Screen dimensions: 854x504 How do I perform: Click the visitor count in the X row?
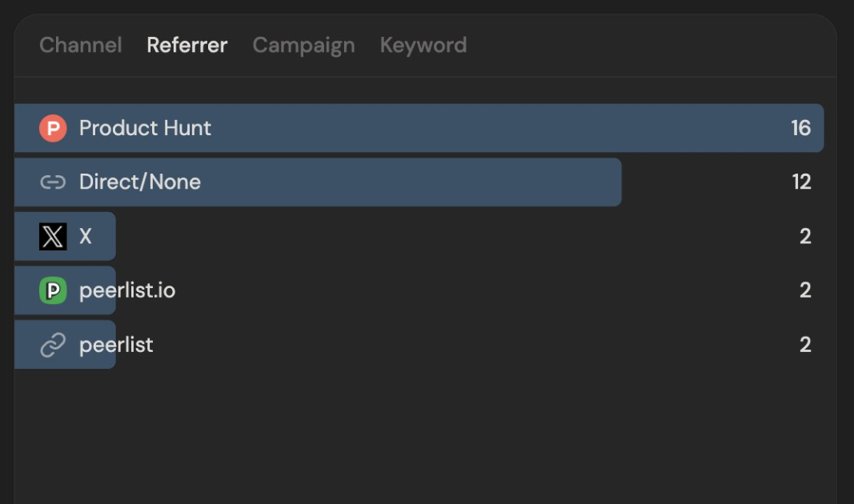pyautogui.click(x=805, y=237)
